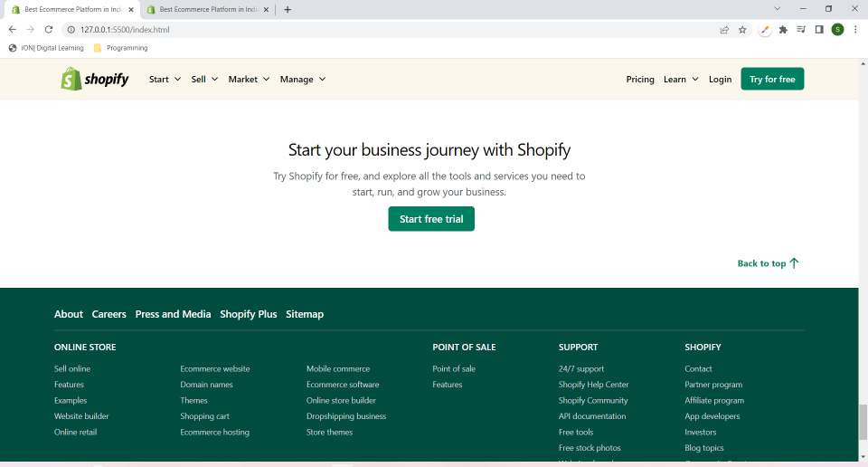868x467 pixels.
Task: Reload the page with the refresh icon
Action: click(x=49, y=29)
